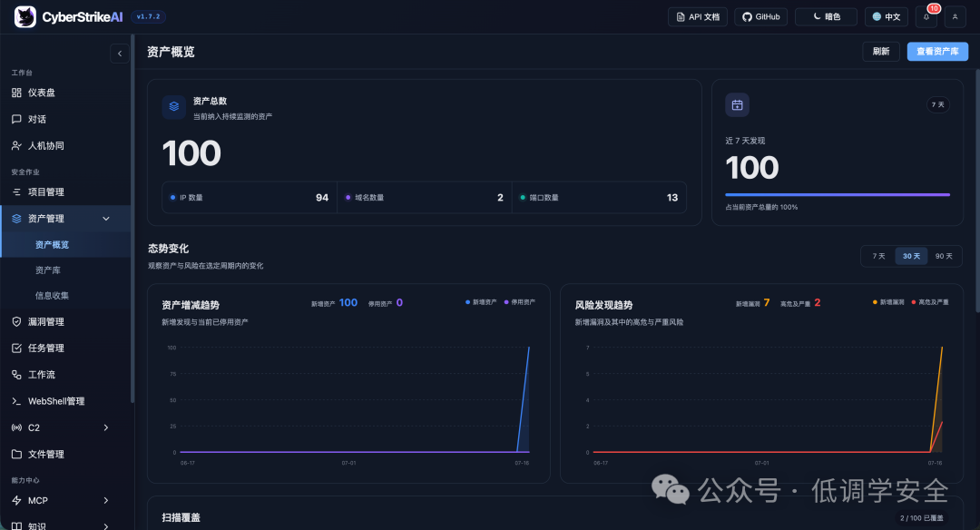The width and height of the screenshot is (980, 530).
Task: Click the calendar icon in 近 7 天发现 card
Action: coord(737,105)
